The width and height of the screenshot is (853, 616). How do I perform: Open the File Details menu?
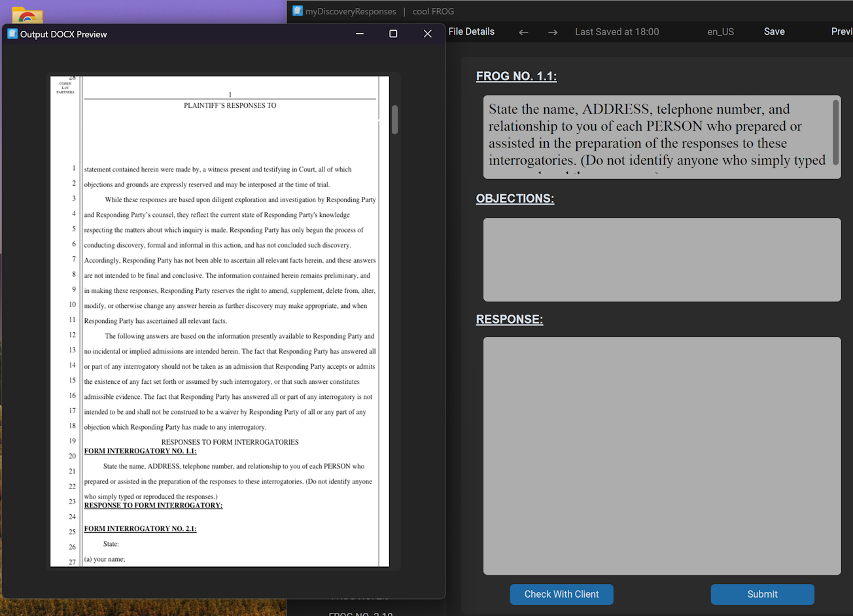[471, 31]
